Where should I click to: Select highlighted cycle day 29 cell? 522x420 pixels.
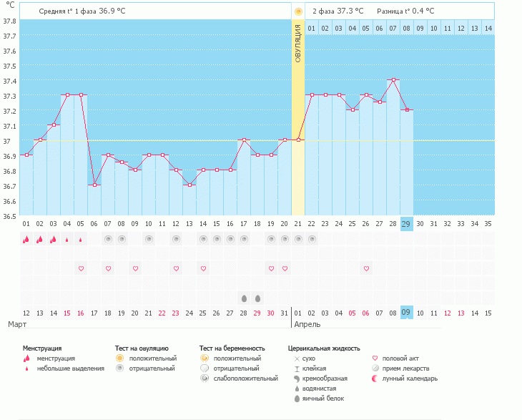click(x=406, y=223)
